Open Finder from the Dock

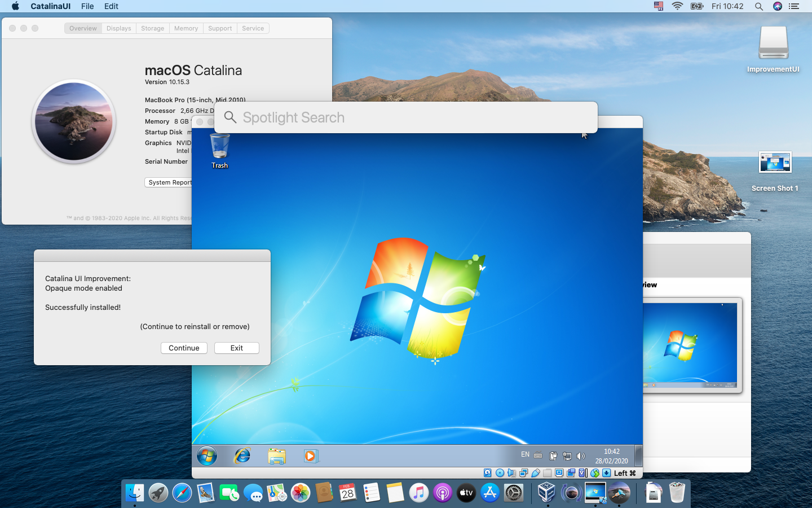pos(135,493)
